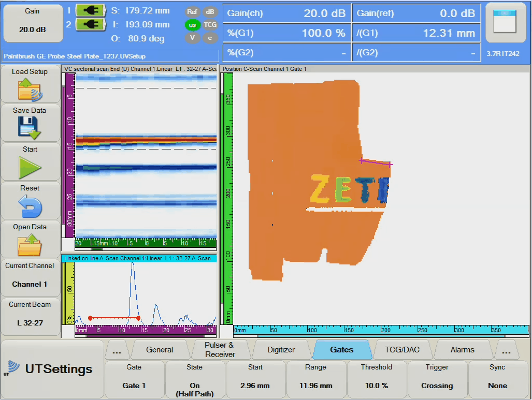Open the Digitizer tab
Screen dimensions: 532x400
281,350
